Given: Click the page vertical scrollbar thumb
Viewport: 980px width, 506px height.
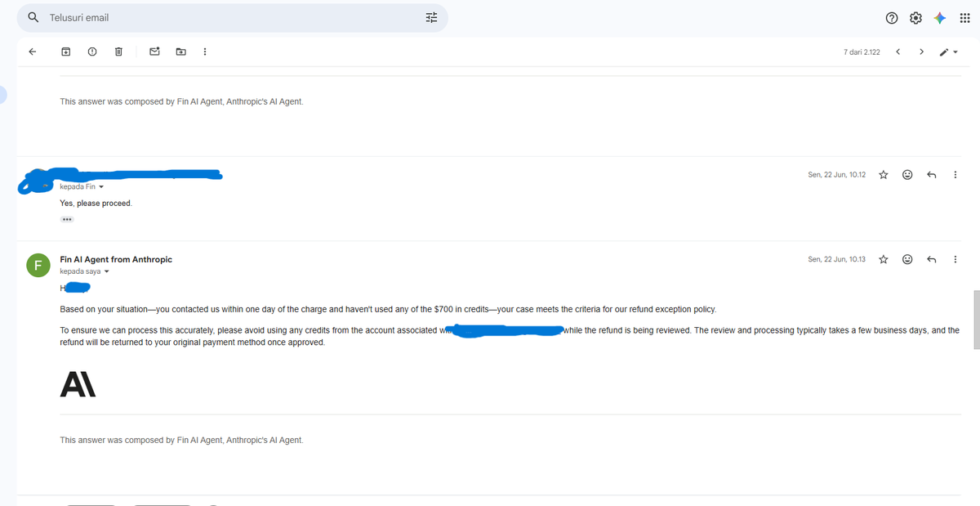Looking at the screenshot, I should coord(976,320).
